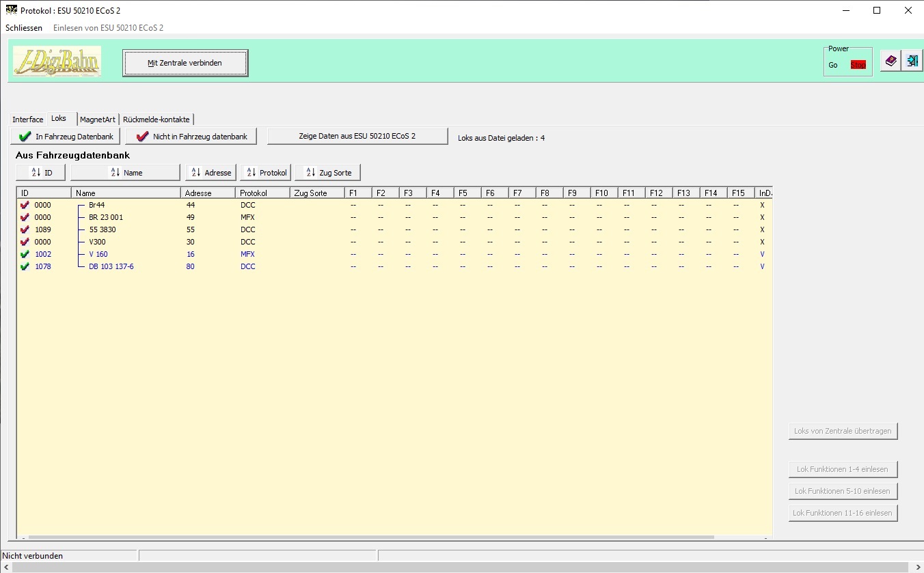The height and width of the screenshot is (573, 924).
Task: Click address 80 in DB 103 row
Action: 190,266
